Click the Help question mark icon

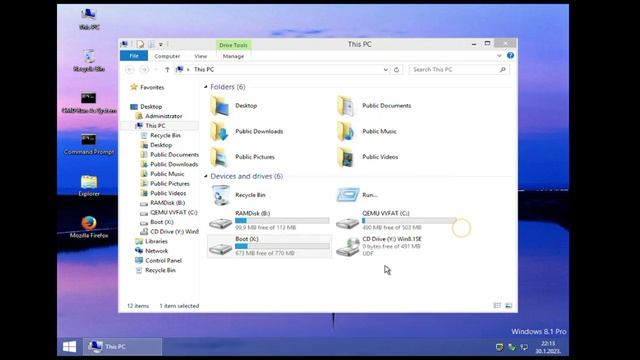[510, 56]
